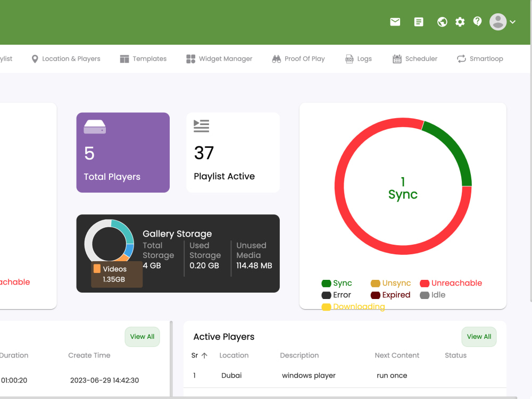This screenshot has width=532, height=399.
Task: Click the notes icon in the top bar
Action: 419,22
